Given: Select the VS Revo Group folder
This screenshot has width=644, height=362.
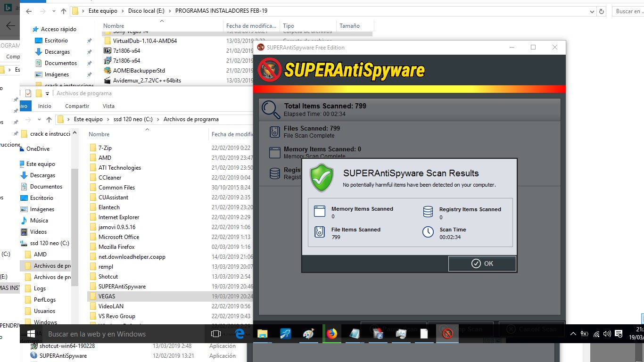Looking at the screenshot, I should click(x=116, y=316).
